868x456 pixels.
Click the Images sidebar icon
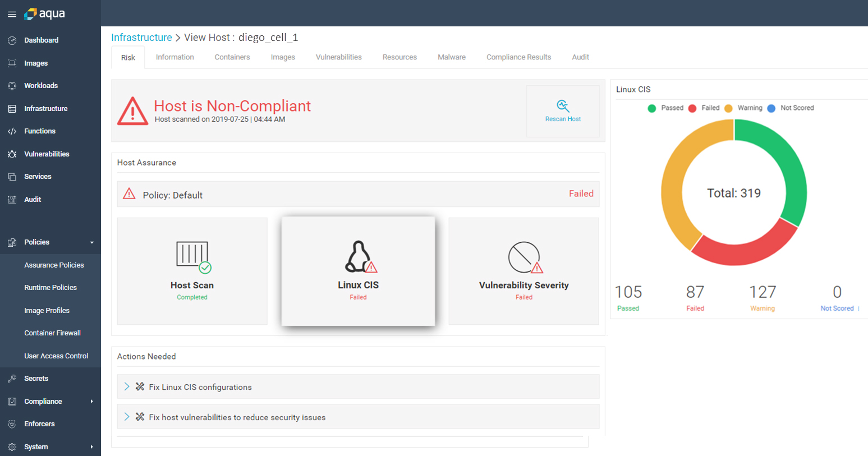[x=12, y=63]
